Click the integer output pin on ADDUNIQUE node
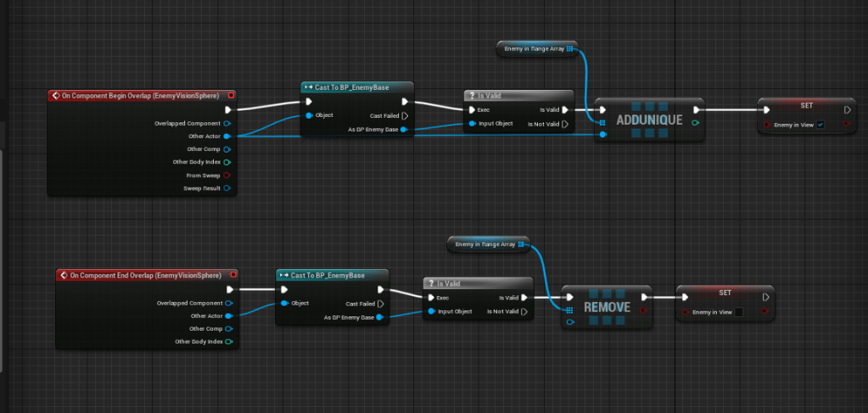The image size is (868, 413). pos(696,123)
